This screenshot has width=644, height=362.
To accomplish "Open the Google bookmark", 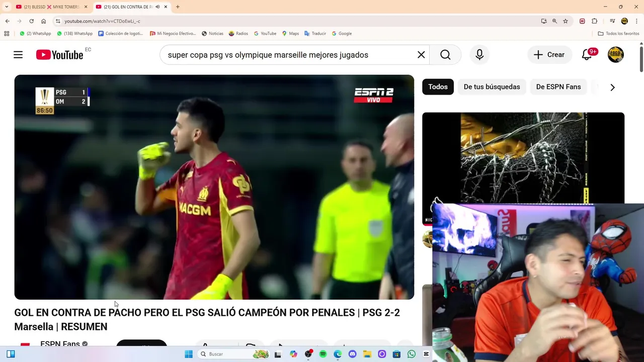I will [x=342, y=34].
